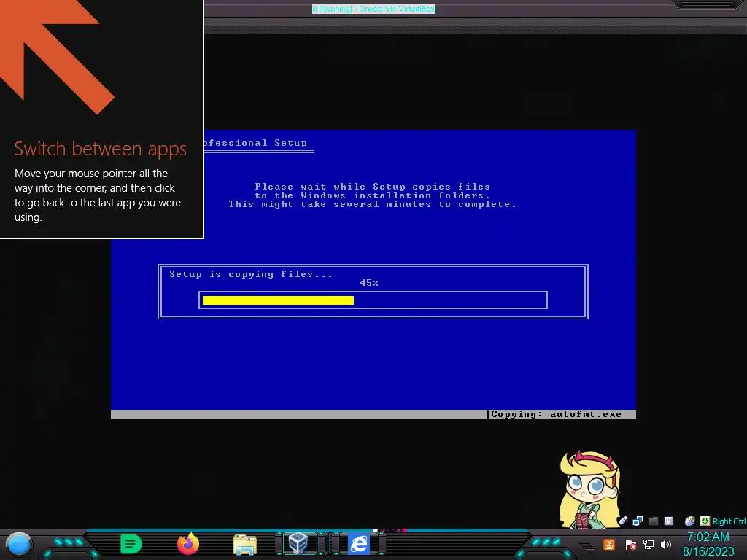This screenshot has height=560, width=747.
Task: Open the Start orb button
Action: pyautogui.click(x=19, y=545)
